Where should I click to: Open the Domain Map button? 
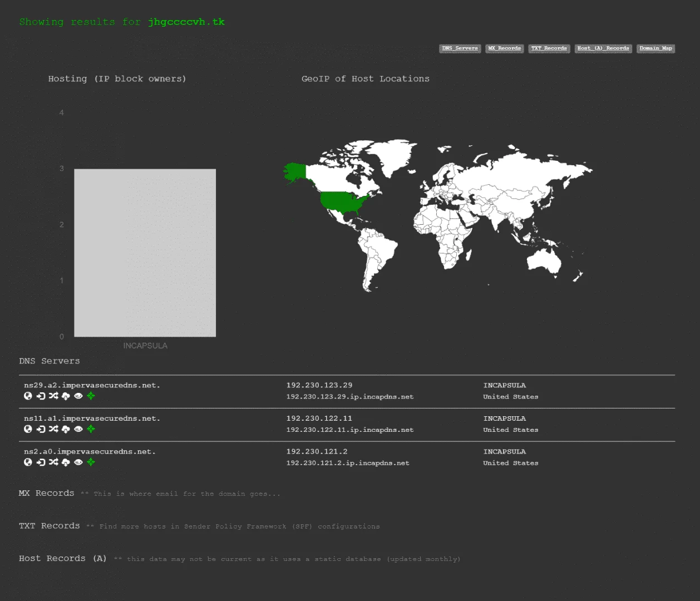[x=656, y=48]
